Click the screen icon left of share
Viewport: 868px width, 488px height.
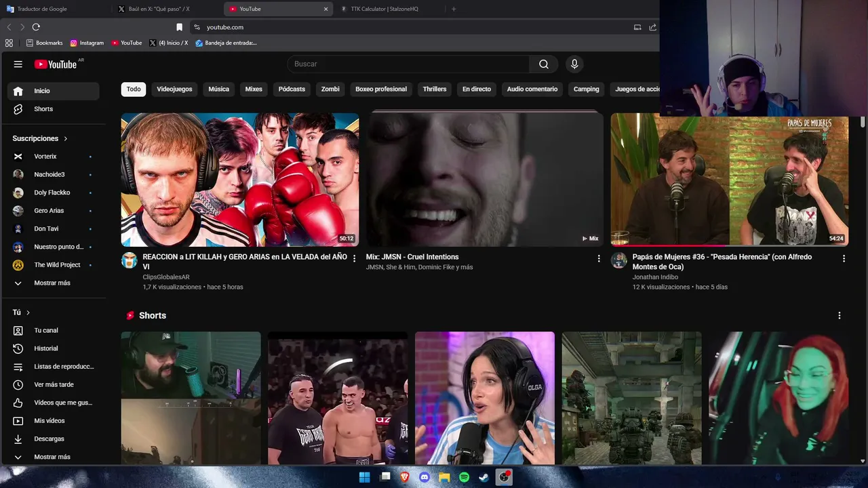(637, 27)
